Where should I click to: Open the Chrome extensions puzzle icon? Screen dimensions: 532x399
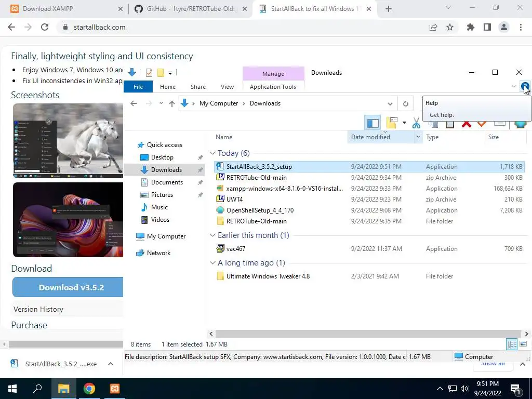tap(470, 27)
